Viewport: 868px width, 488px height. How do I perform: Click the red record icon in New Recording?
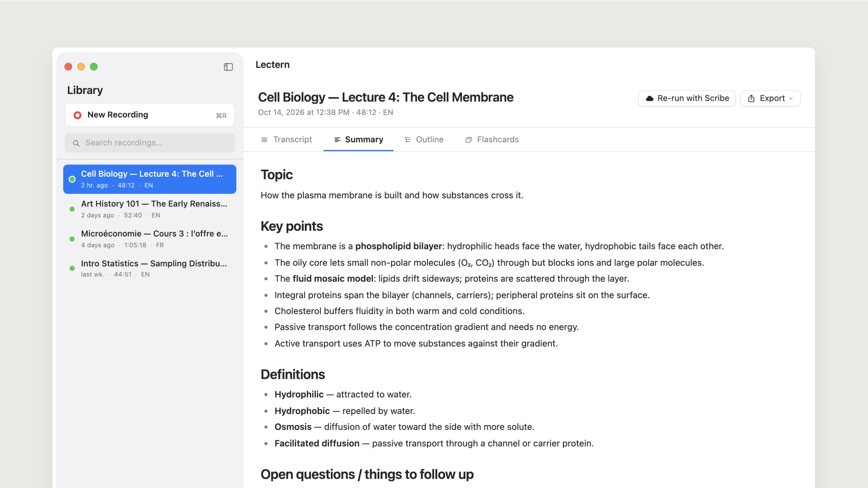(x=78, y=115)
